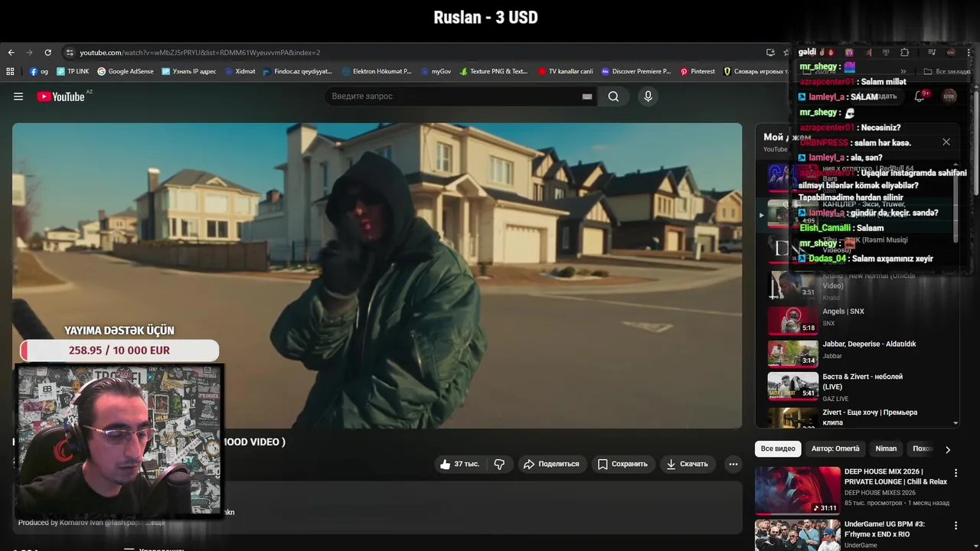980x551 pixels.
Task: Reload the page with the refresh icon
Action: [x=47, y=53]
